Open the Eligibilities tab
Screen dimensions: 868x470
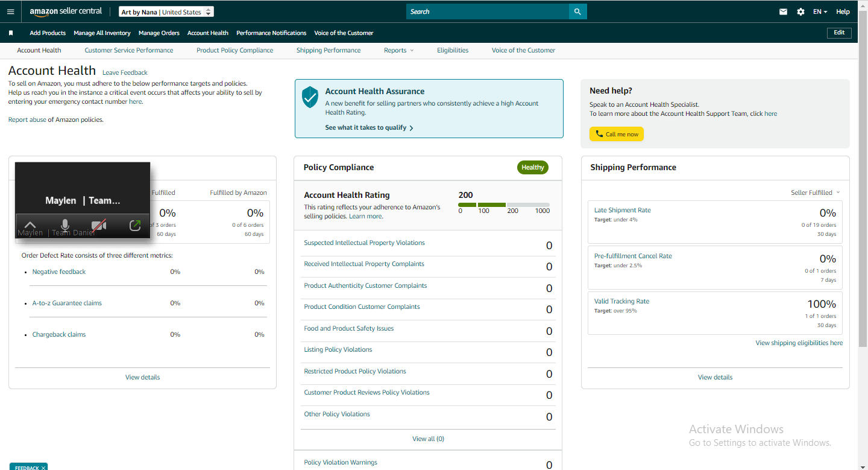[x=453, y=50]
